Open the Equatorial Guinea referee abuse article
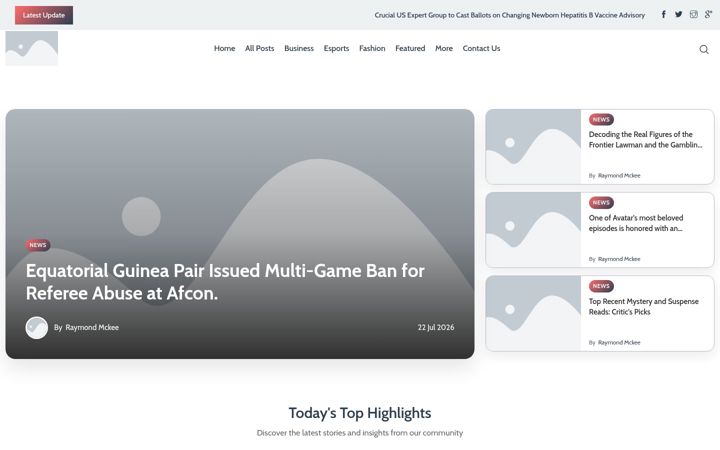Viewport: 720px width, 450px height. 225,282
